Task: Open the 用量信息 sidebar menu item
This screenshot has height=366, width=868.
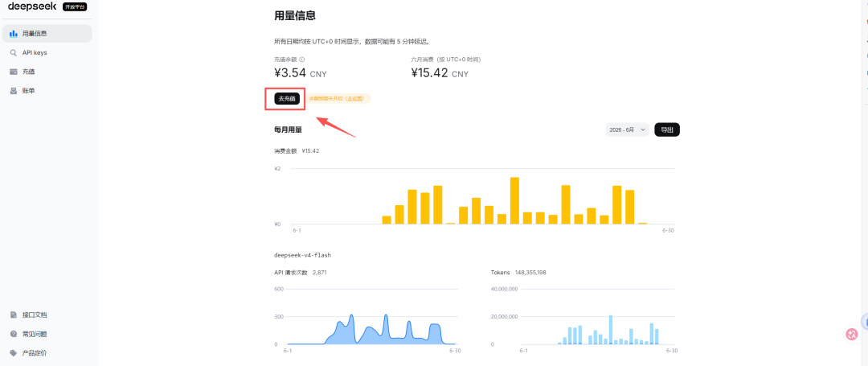Action: point(47,34)
